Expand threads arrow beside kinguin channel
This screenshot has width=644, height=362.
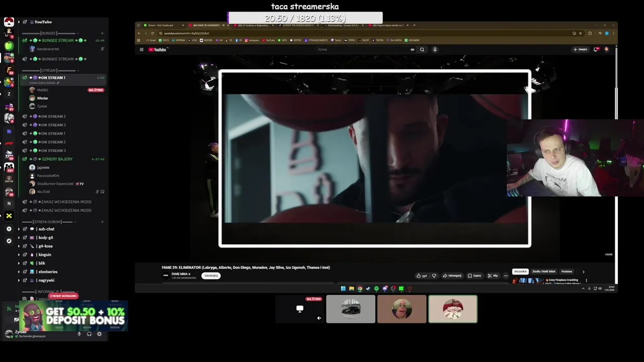point(19,255)
